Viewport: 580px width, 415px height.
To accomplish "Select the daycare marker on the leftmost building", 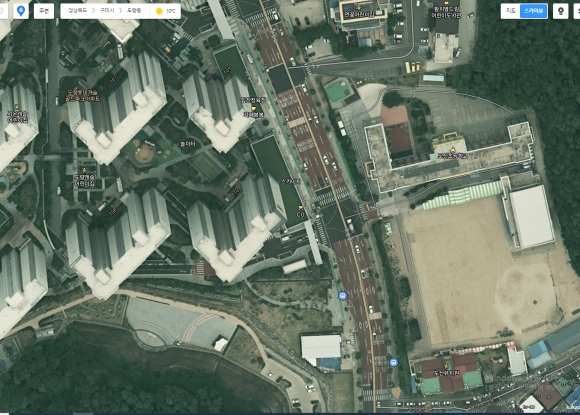I will pos(17,114).
